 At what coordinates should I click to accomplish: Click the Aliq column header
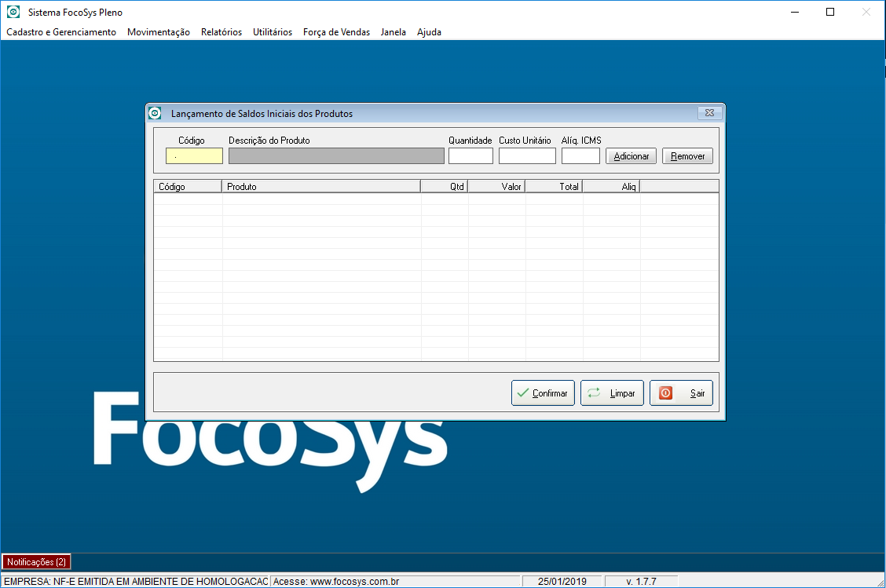point(611,186)
